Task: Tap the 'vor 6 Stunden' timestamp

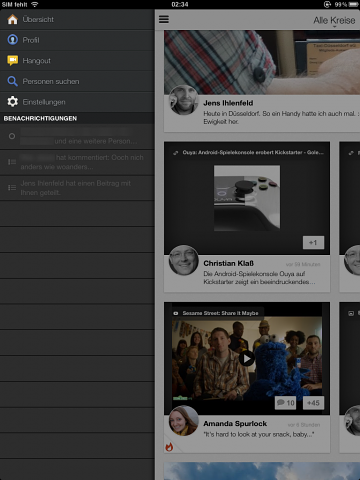Action: click(304, 425)
